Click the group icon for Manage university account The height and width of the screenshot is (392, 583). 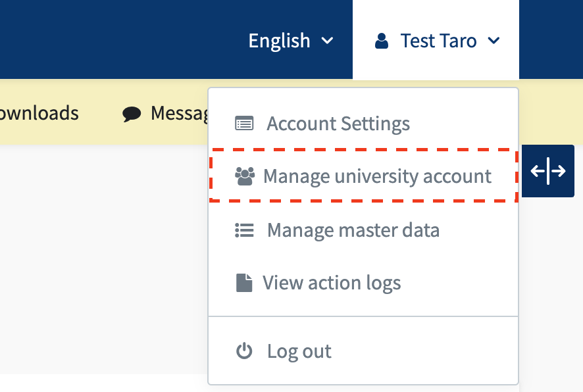(245, 176)
